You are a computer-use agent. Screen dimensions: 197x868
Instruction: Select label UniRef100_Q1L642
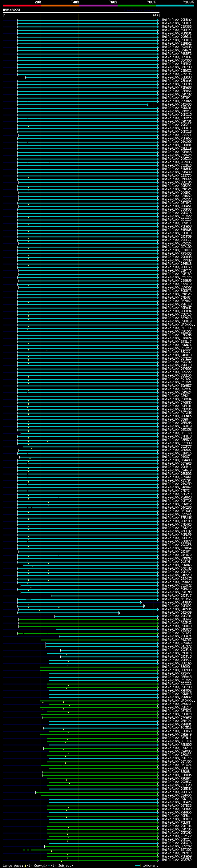click(x=177, y=620)
